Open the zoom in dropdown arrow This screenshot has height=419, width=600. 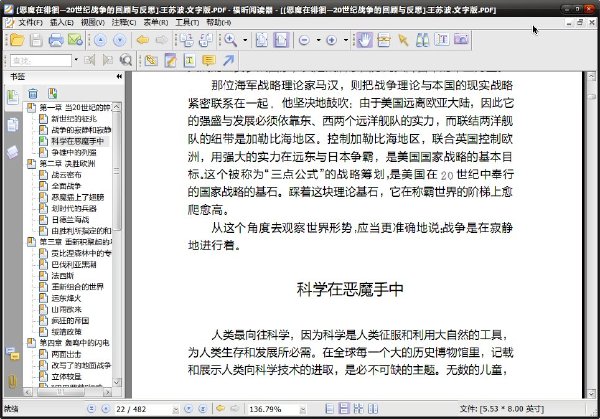coord(346,40)
